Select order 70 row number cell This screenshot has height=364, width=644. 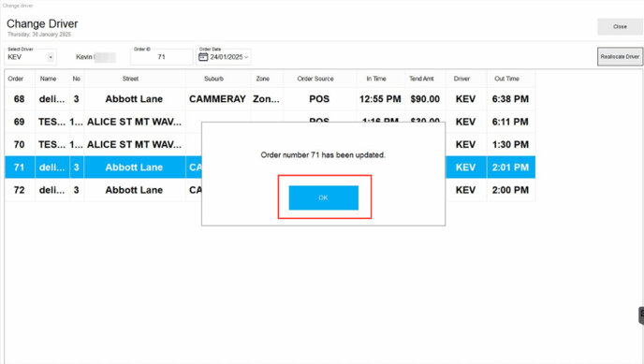[20, 144]
